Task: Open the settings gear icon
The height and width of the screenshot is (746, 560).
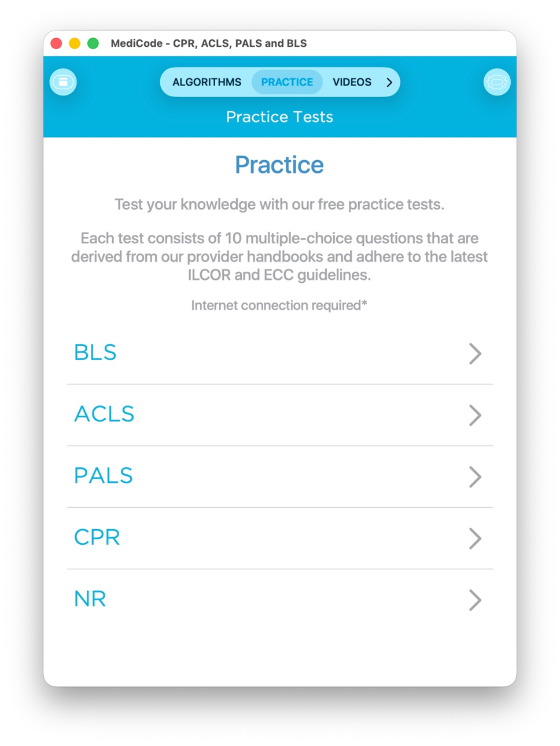Action: (496, 82)
